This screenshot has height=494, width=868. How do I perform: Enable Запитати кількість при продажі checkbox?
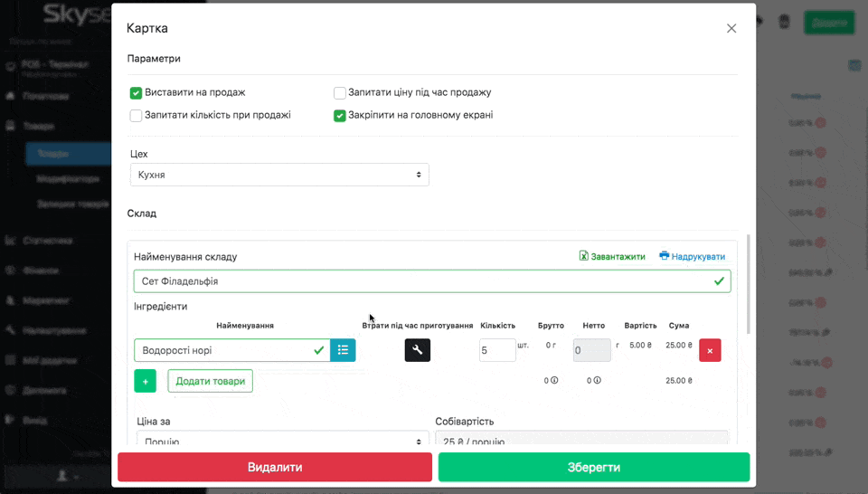pyautogui.click(x=137, y=115)
